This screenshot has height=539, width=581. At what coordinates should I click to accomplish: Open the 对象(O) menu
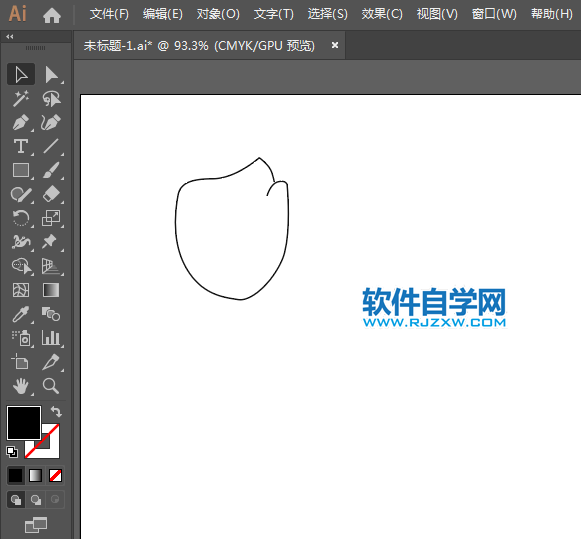pyautogui.click(x=218, y=14)
